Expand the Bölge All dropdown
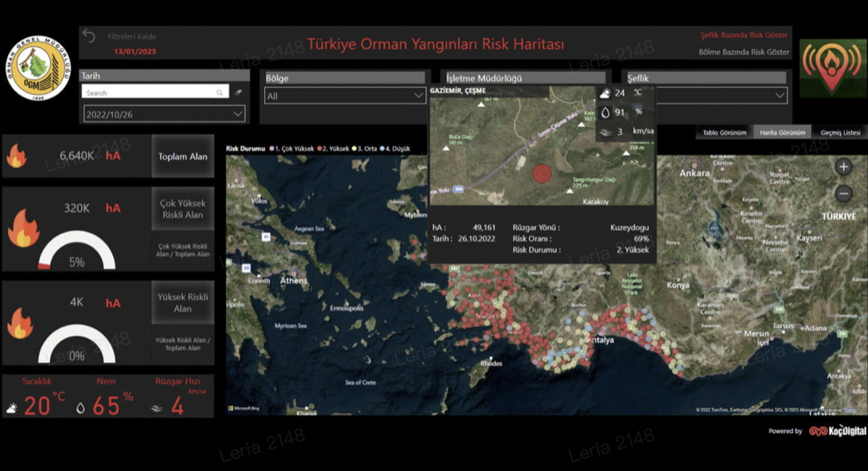This screenshot has height=471, width=868. 345,96
